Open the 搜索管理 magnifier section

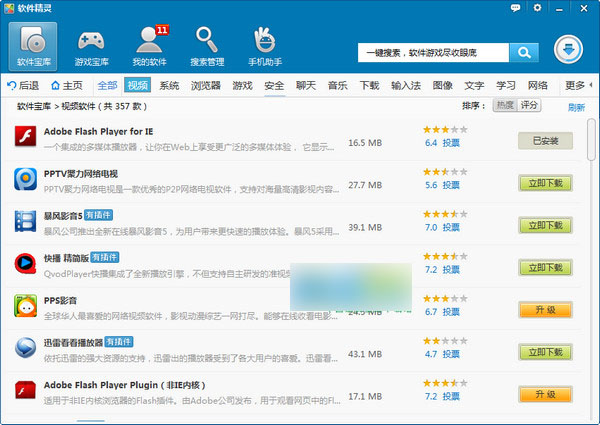207,46
